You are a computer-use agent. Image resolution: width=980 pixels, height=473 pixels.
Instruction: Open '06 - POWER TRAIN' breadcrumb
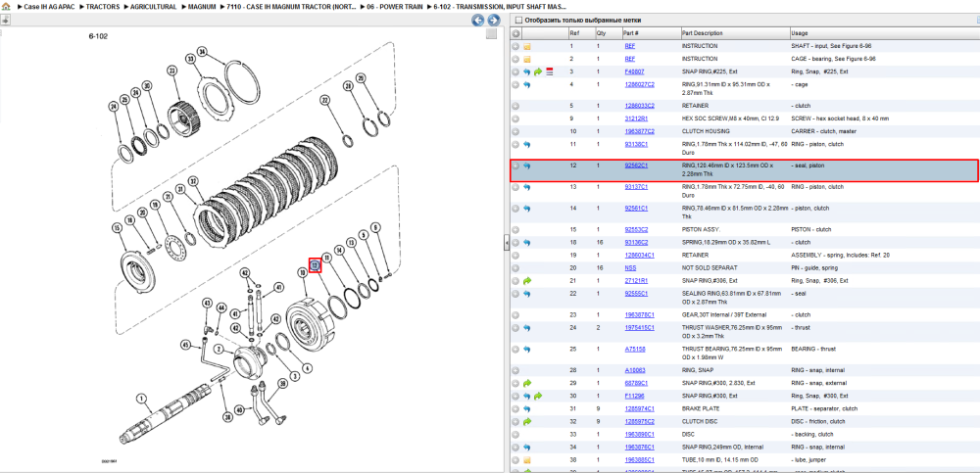396,6
